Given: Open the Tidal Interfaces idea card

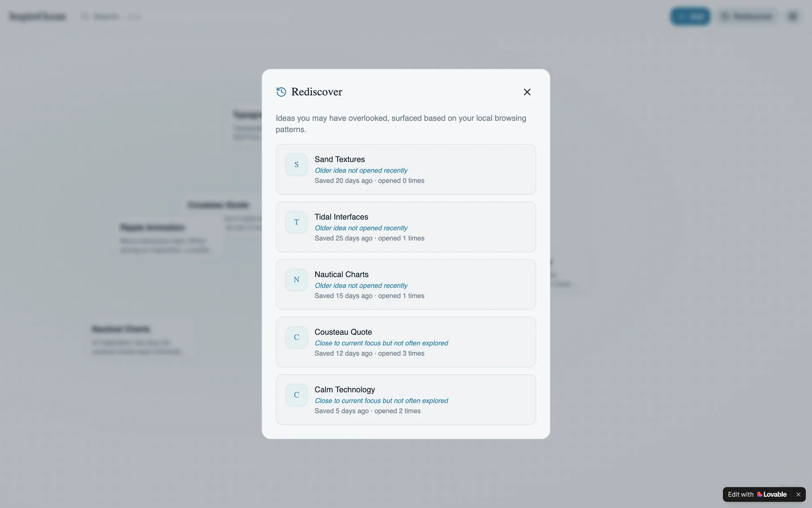Looking at the screenshot, I should pos(406,227).
